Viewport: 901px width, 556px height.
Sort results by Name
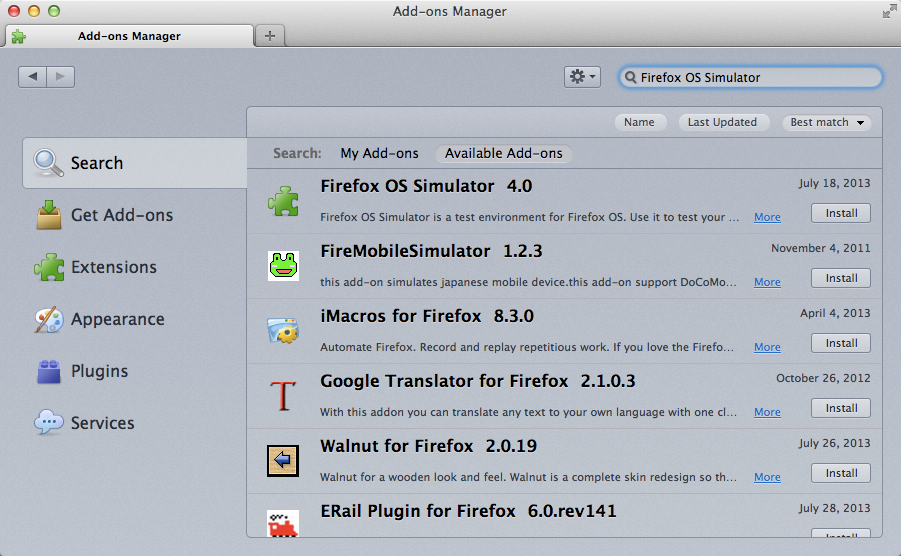(x=639, y=122)
